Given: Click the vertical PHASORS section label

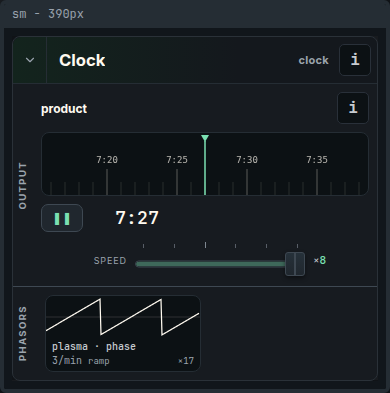Looking at the screenshot, I should coord(23,334).
